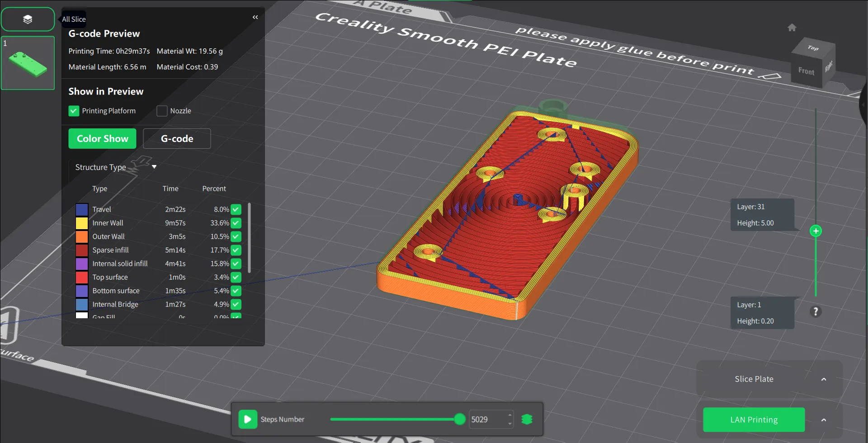This screenshot has height=443, width=868.
Task: Enable the Nozzle checkbox
Action: (162, 111)
